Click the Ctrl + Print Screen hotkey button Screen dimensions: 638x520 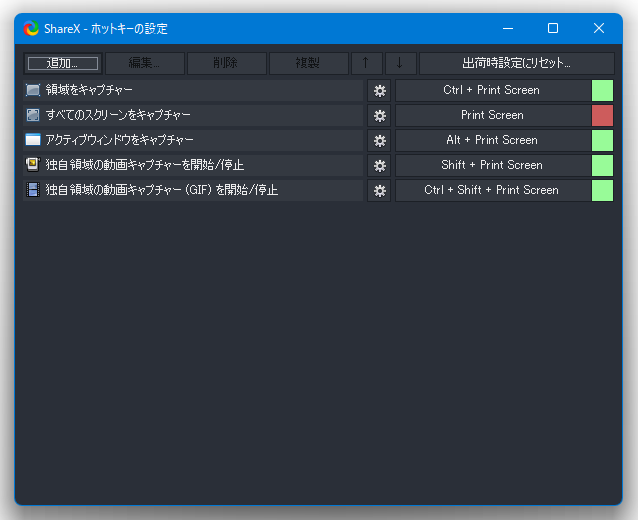point(493,90)
